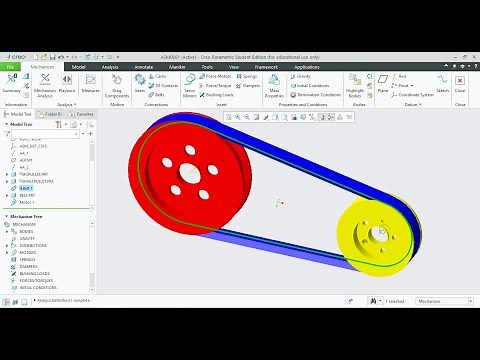
Task: Expand the CONNECTIONS mechanism node
Action: click(7, 245)
